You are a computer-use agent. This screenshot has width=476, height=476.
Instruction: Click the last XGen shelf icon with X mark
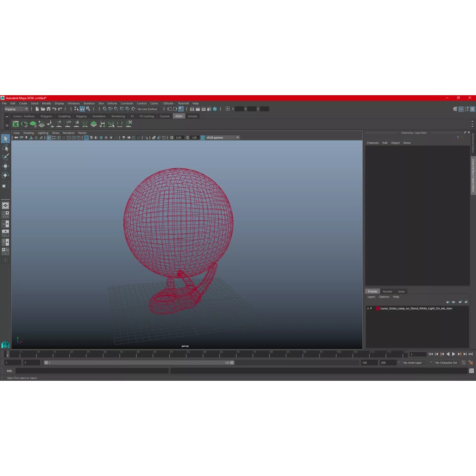tap(129, 123)
